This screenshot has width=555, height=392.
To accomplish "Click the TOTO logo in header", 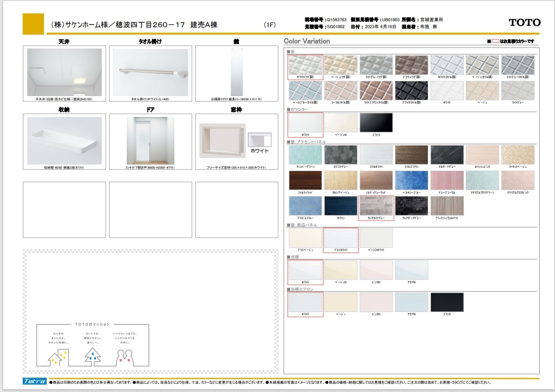I will tap(524, 22).
